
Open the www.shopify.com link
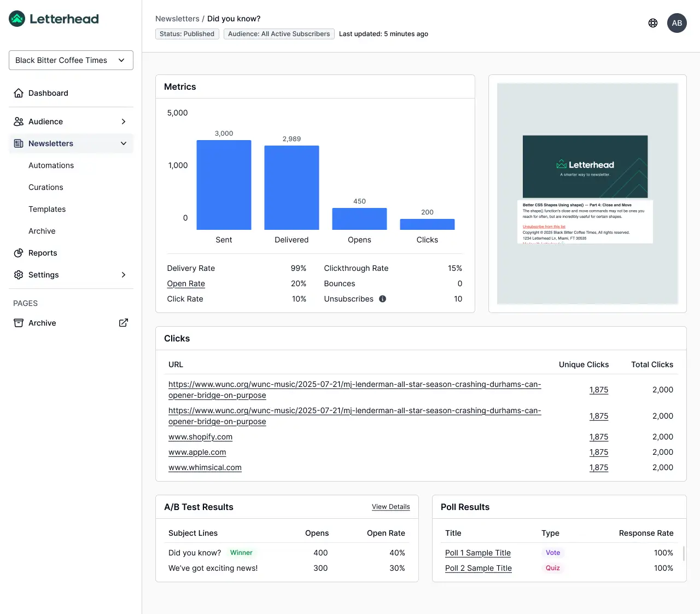point(200,437)
